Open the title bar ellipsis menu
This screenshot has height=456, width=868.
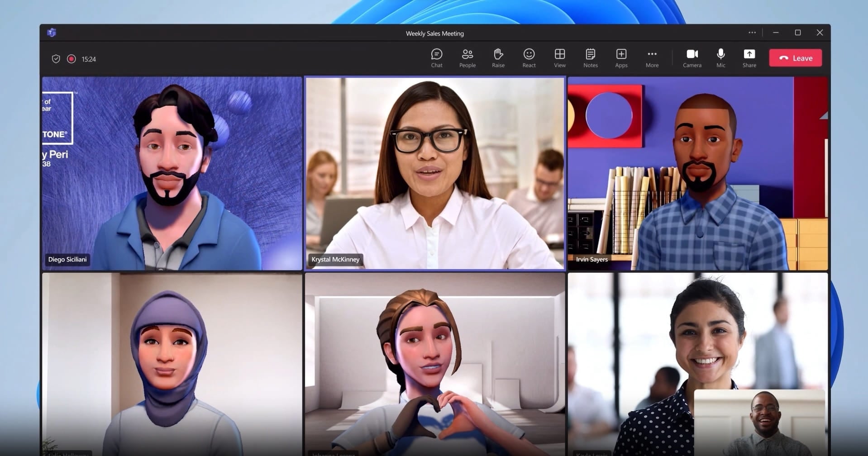(752, 33)
